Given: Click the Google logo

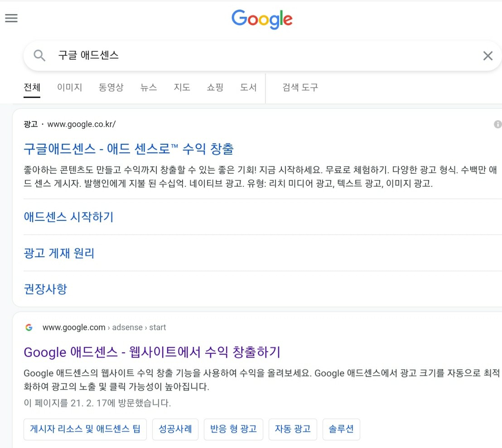Looking at the screenshot, I should [x=262, y=19].
